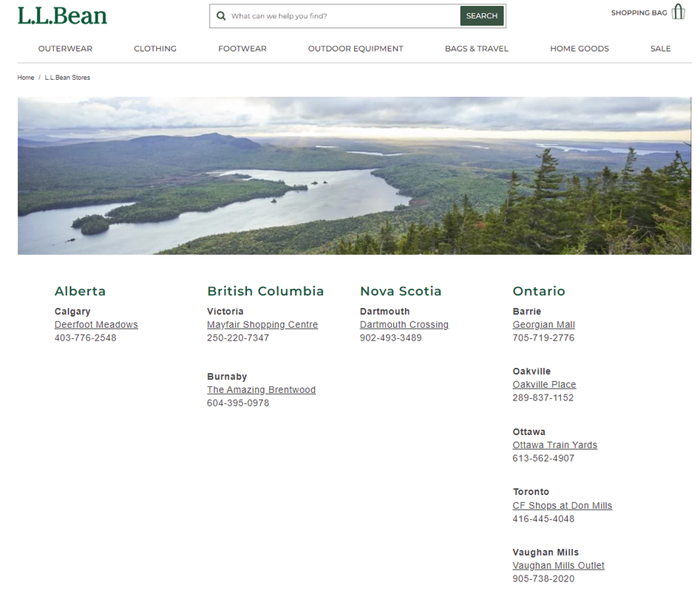Open the Oakville Place store link
Screen dimensions: 700x591
coord(544,384)
